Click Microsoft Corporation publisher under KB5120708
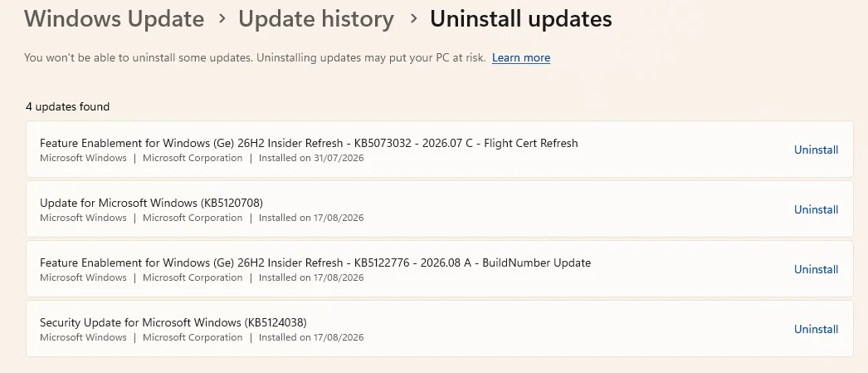Viewport: 868px width, 373px height. pyautogui.click(x=193, y=218)
